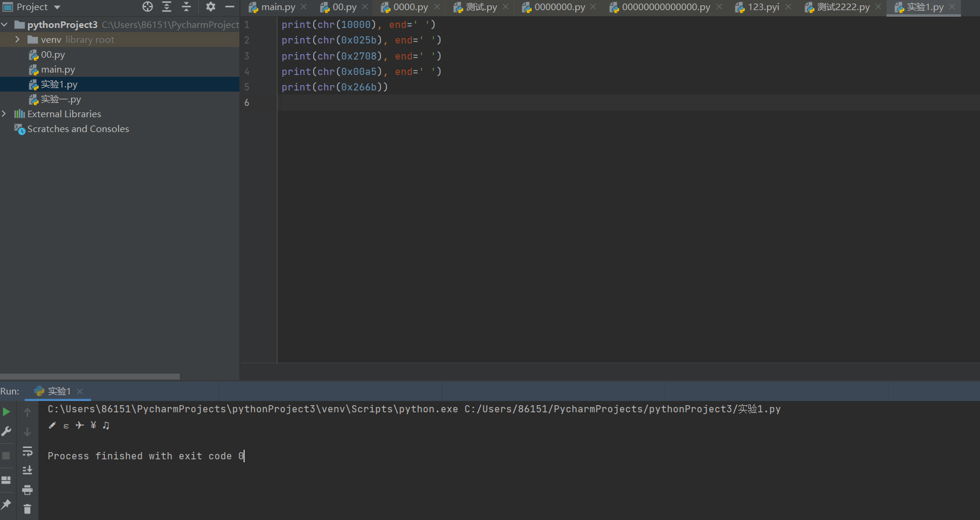Open run configuration wrench icon
Screen dimensions: 980x520
click(7, 431)
